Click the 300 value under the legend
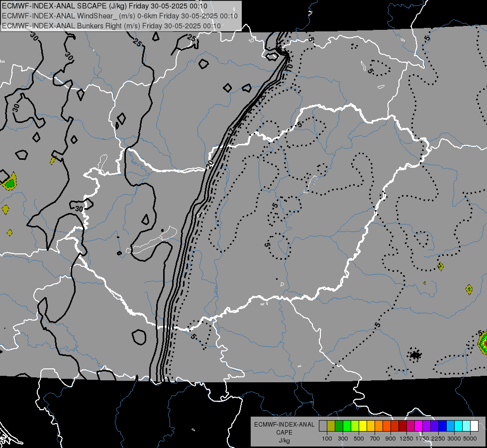The image size is (487, 448). pyautogui.click(x=343, y=439)
